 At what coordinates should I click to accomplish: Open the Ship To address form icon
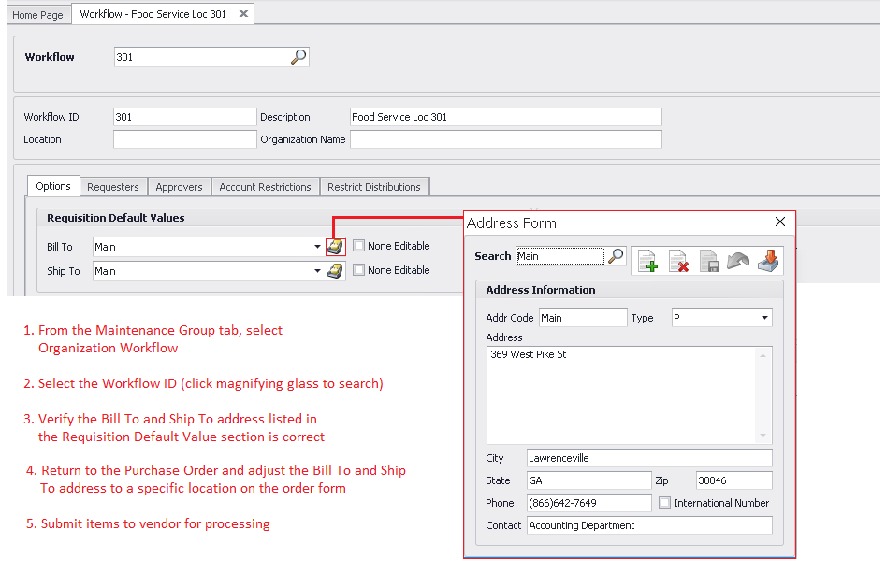[335, 271]
